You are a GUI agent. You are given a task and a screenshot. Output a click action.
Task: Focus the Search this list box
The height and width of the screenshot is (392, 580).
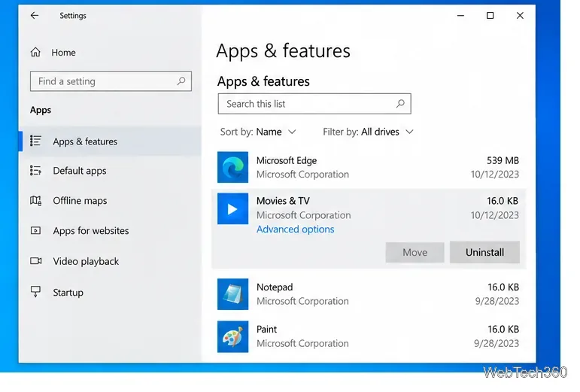(314, 104)
